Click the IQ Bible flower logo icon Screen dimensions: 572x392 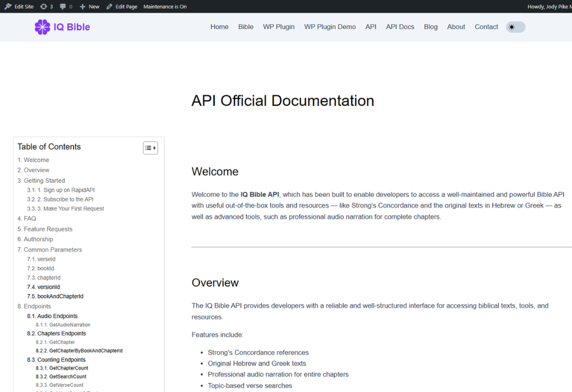coord(42,27)
